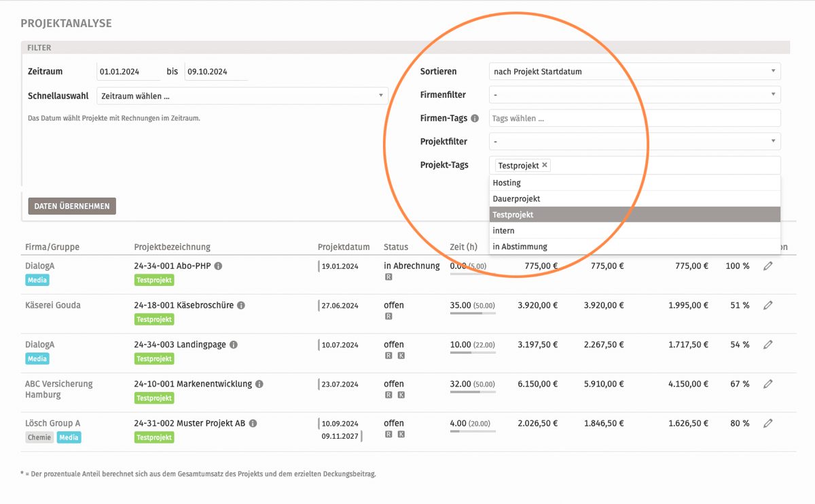Click the DATEN ÜBERNEHMEN button
This screenshot has width=815, height=504.
[x=72, y=206]
